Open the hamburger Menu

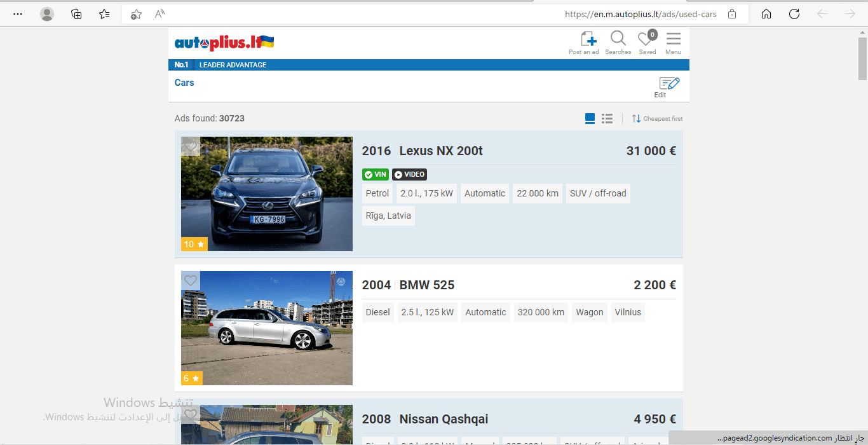click(x=673, y=39)
